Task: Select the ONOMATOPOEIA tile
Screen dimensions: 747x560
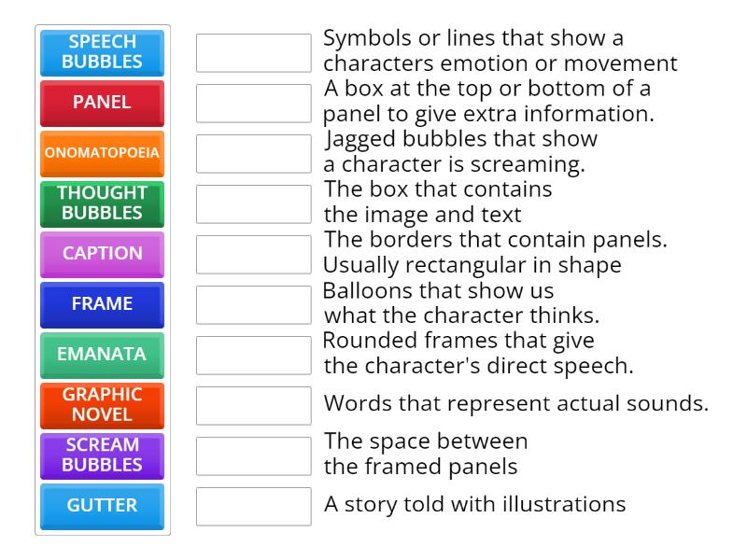Action: [x=102, y=153]
